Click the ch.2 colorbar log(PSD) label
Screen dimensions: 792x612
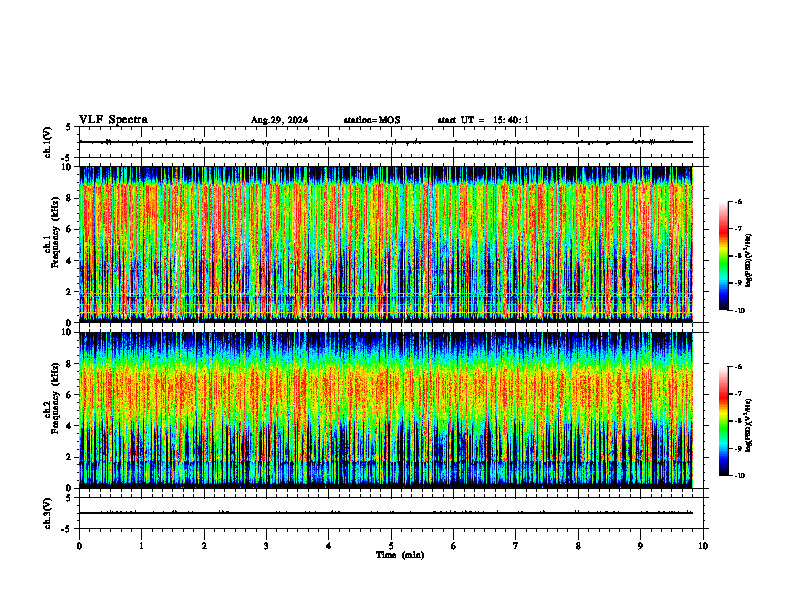(x=749, y=425)
